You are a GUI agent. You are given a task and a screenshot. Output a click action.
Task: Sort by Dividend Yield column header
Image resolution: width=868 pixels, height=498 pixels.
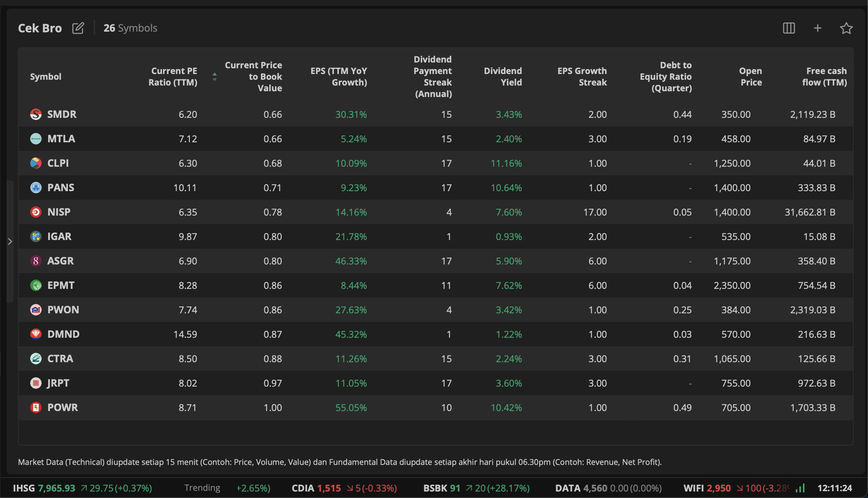503,77
